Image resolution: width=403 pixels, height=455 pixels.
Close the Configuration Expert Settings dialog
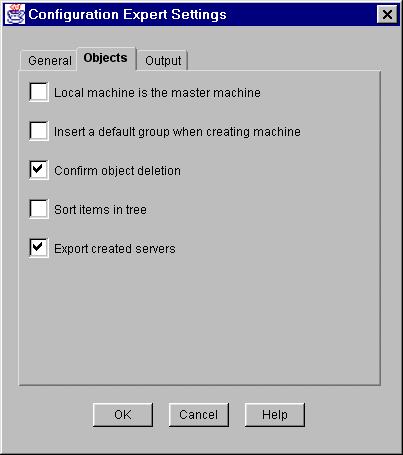387,14
